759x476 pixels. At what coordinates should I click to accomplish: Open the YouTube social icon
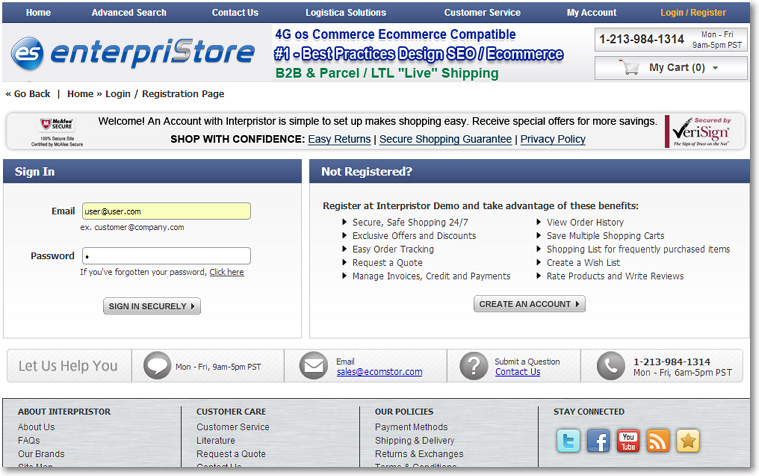point(628,441)
